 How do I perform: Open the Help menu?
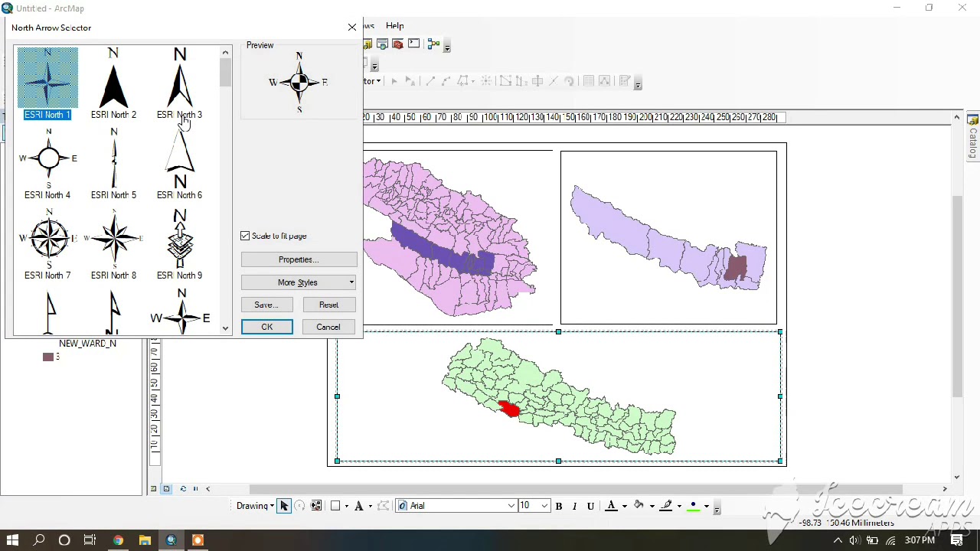394,25
